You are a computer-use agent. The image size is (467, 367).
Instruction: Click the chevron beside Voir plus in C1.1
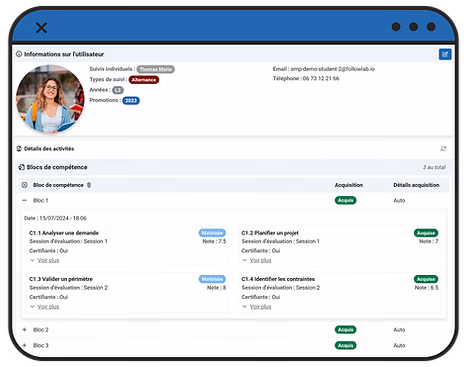32,260
